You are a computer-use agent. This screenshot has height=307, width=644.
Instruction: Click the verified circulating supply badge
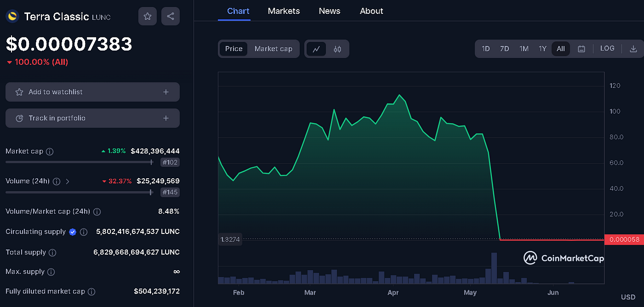73,232
